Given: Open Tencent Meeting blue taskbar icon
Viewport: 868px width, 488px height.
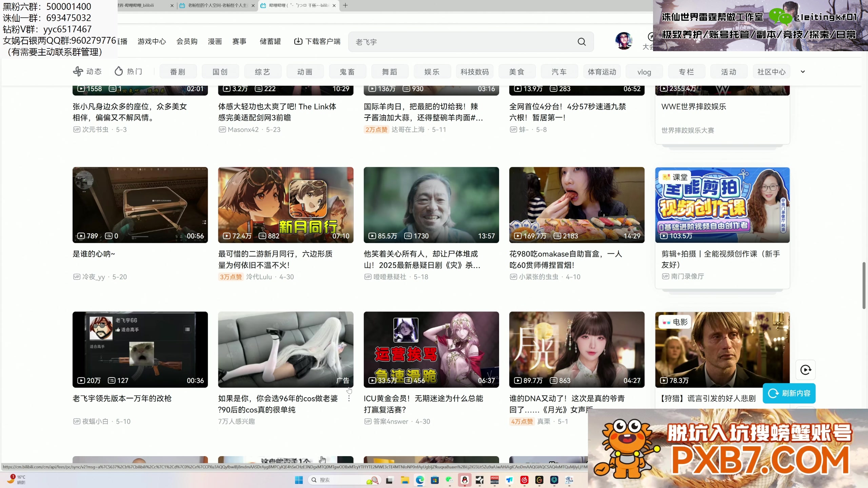Looking at the screenshot, I should coord(509,480).
